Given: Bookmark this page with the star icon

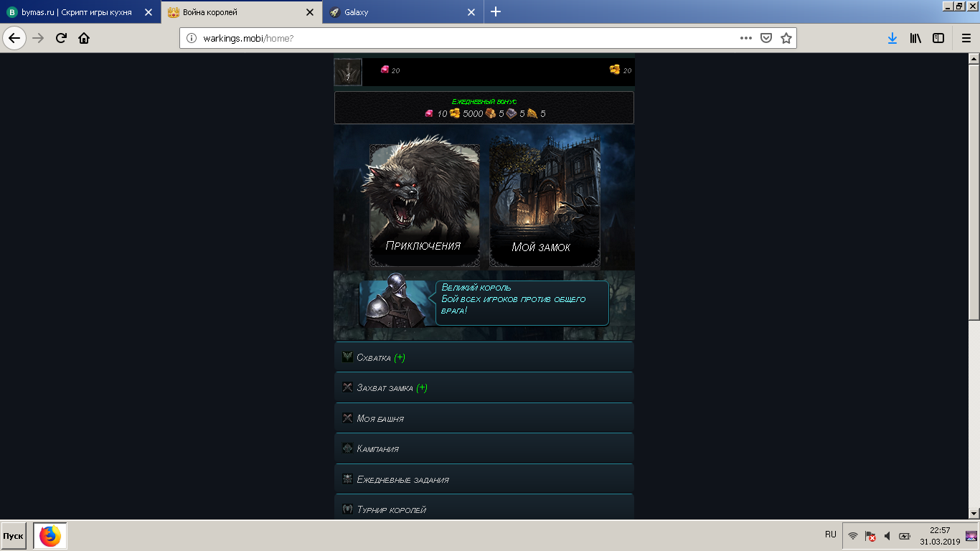Looking at the screenshot, I should point(786,38).
